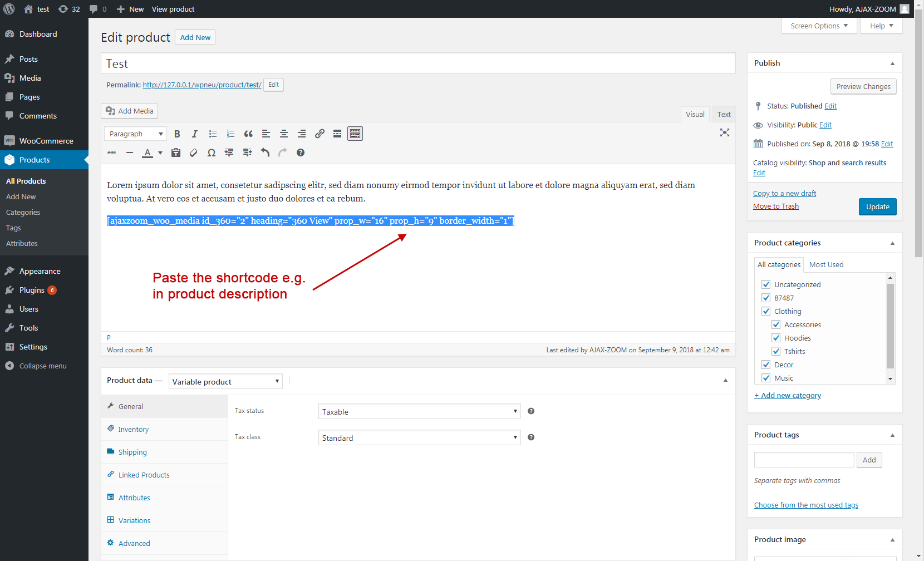Open comments bubble in admin bar

[x=98, y=9]
